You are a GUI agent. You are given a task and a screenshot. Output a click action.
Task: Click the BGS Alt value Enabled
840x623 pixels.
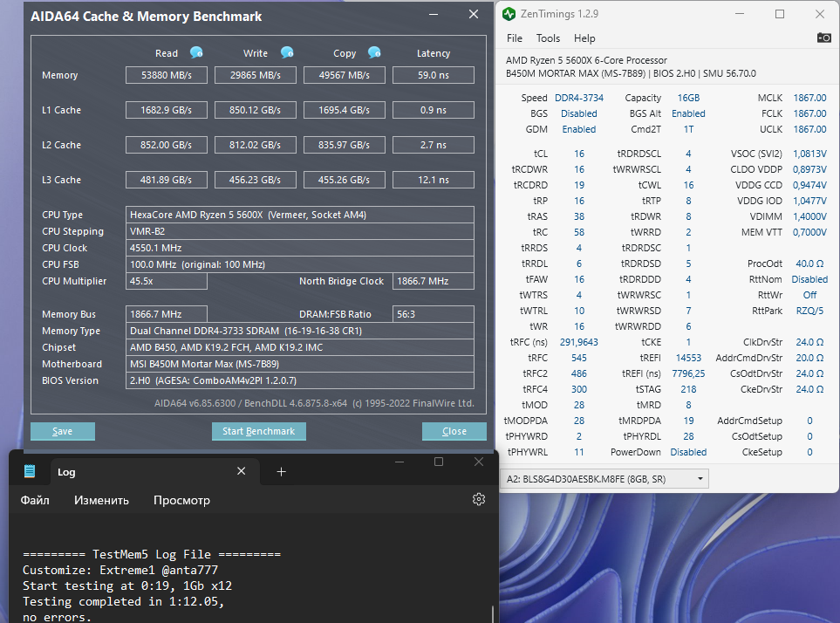688,113
